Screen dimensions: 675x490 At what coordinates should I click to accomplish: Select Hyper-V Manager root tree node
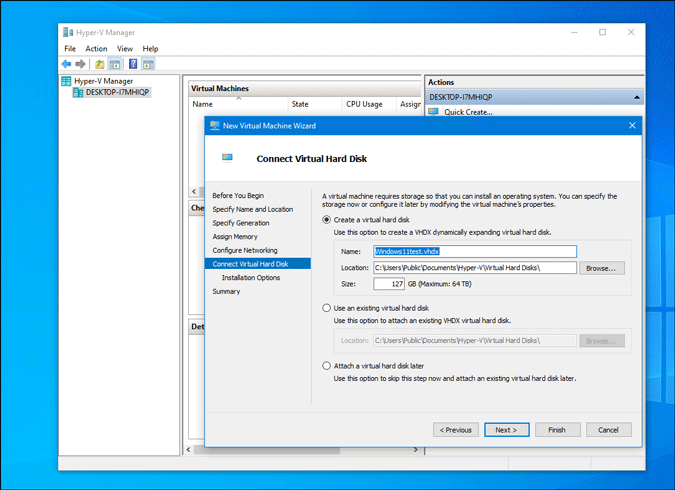103,81
